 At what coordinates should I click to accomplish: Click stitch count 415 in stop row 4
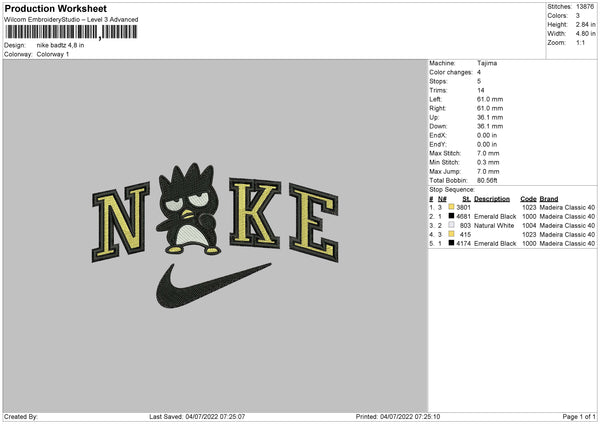465,235
